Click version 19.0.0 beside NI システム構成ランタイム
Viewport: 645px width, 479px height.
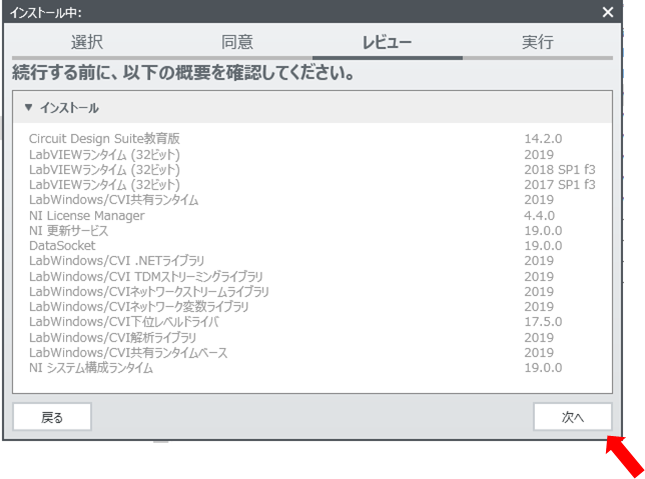tap(543, 367)
